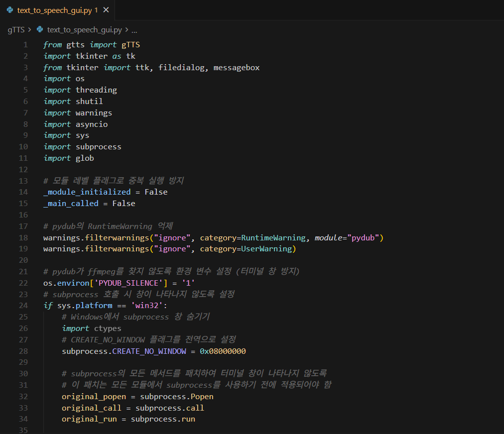Click line number 35 in the gutter
Viewport: 504px width, 434px height.
(23, 430)
